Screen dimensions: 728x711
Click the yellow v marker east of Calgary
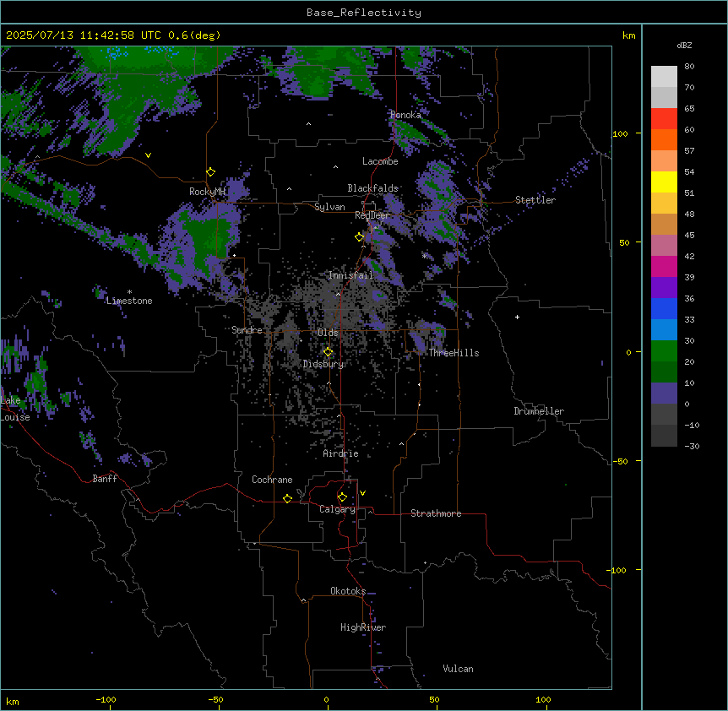tap(362, 493)
